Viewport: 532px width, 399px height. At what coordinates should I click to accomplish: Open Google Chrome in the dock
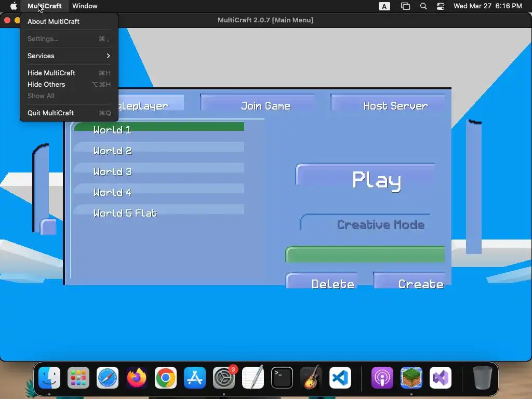pyautogui.click(x=166, y=378)
